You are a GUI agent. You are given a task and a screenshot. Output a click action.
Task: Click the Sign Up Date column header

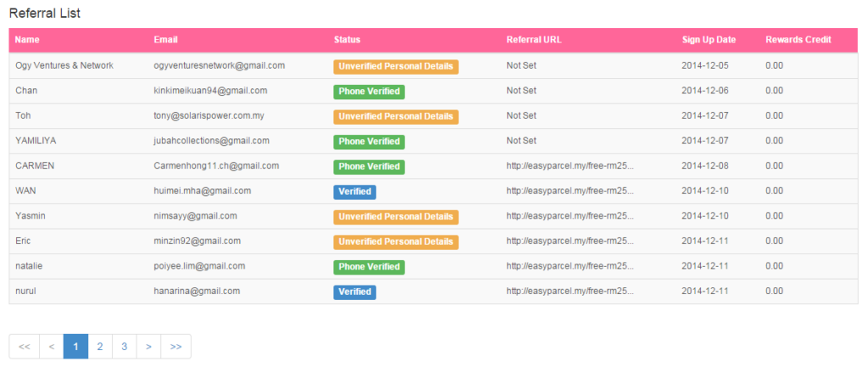coord(709,40)
